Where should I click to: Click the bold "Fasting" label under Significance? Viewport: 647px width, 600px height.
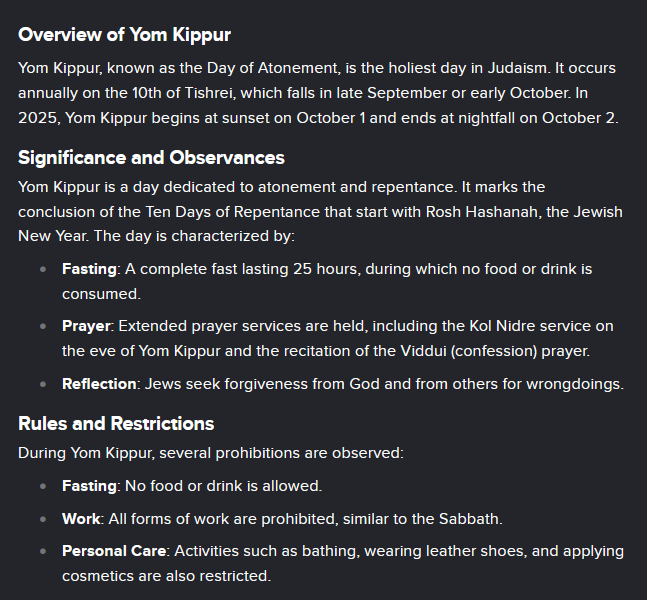click(90, 269)
